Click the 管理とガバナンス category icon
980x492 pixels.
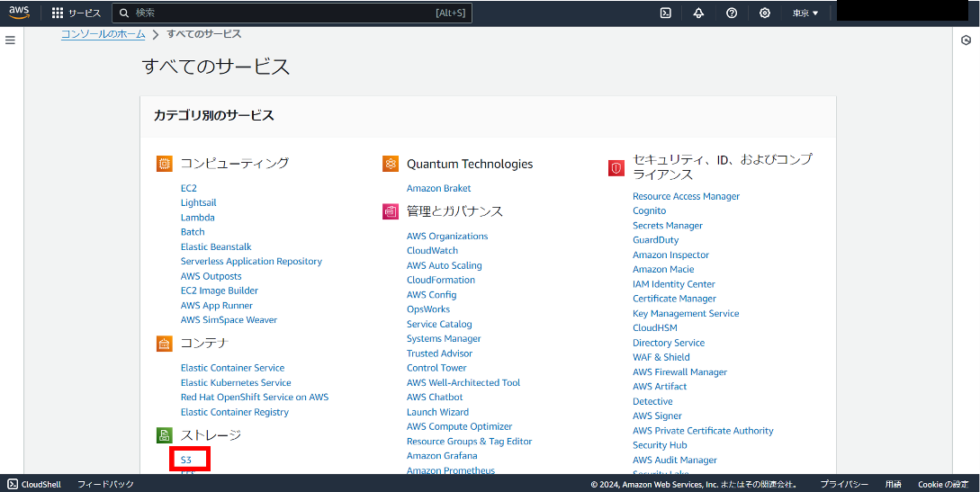pos(391,211)
